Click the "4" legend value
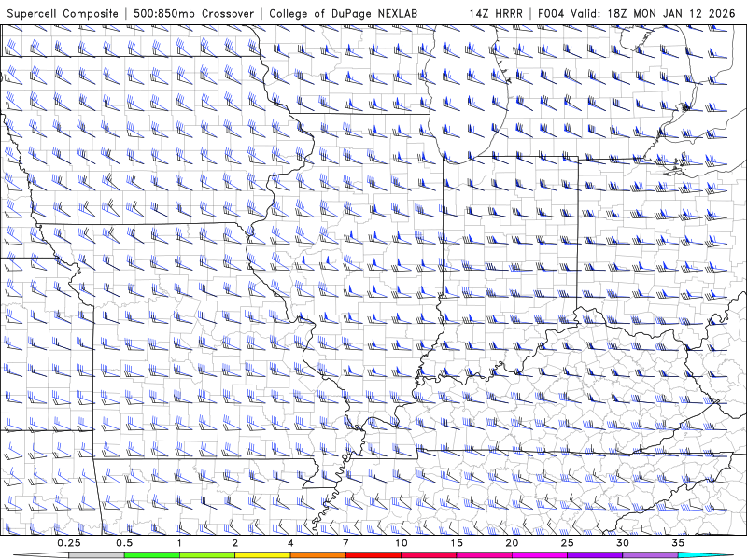Image resolution: width=747 pixels, height=560 pixels. pos(290,543)
